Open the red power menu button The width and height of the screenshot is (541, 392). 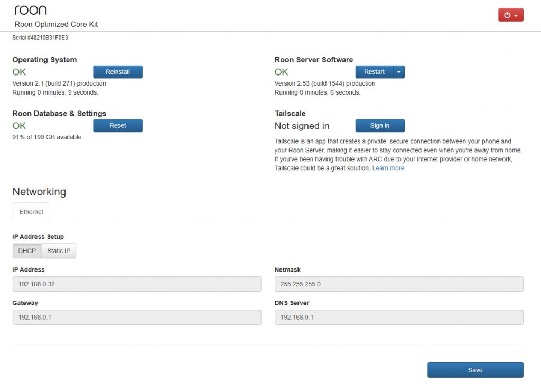point(510,15)
